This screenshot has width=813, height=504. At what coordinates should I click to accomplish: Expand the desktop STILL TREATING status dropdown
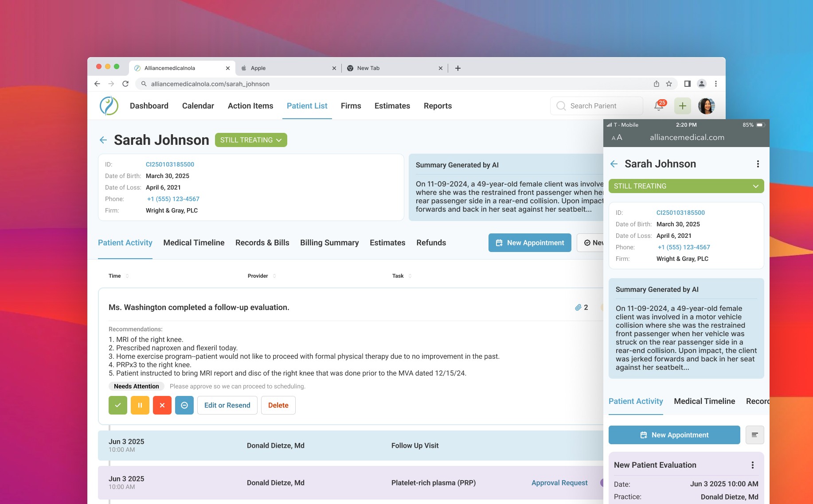[x=251, y=140]
